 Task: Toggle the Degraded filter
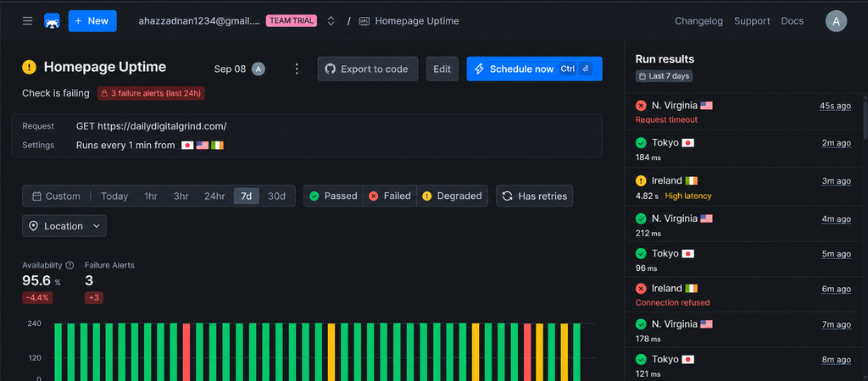coord(453,196)
